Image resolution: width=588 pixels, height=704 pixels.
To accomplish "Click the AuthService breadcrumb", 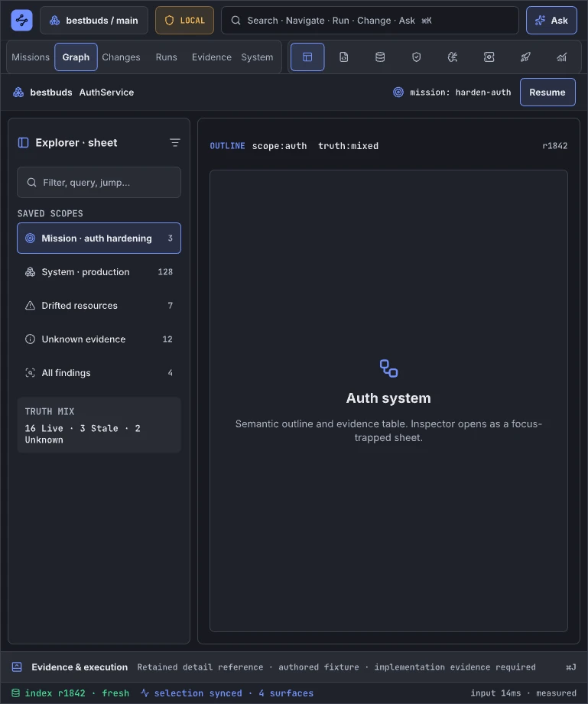I will pyautogui.click(x=106, y=92).
